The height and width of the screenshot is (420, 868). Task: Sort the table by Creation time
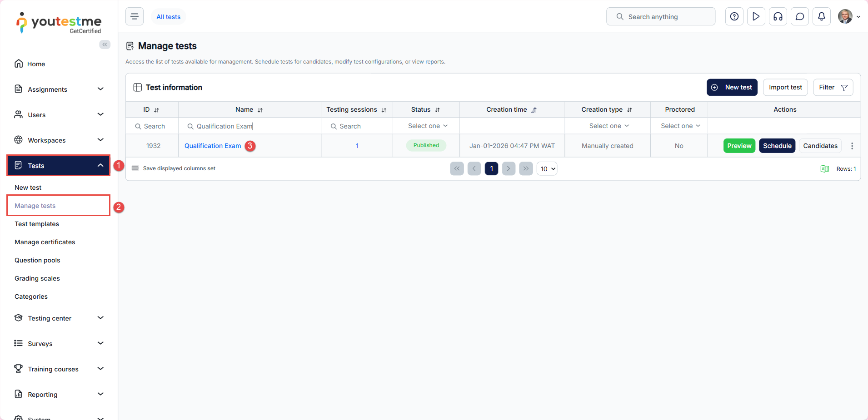point(534,110)
